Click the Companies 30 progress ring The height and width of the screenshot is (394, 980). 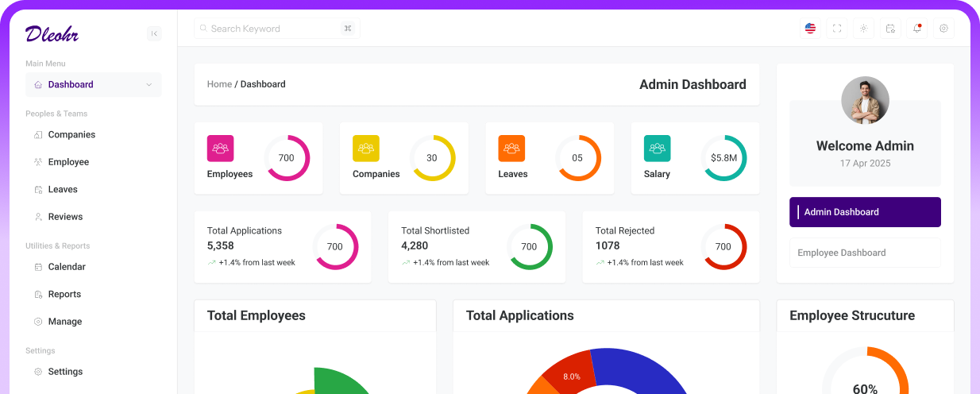(432, 158)
